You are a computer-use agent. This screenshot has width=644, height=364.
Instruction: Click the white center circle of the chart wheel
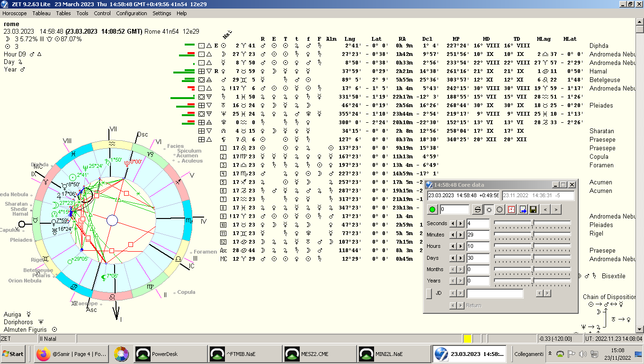[x=112, y=220]
